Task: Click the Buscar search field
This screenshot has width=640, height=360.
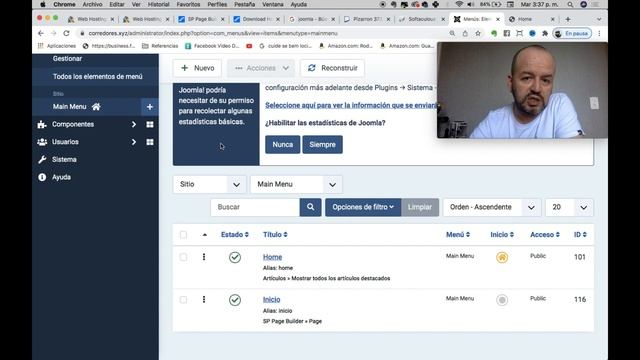Action: click(255, 207)
